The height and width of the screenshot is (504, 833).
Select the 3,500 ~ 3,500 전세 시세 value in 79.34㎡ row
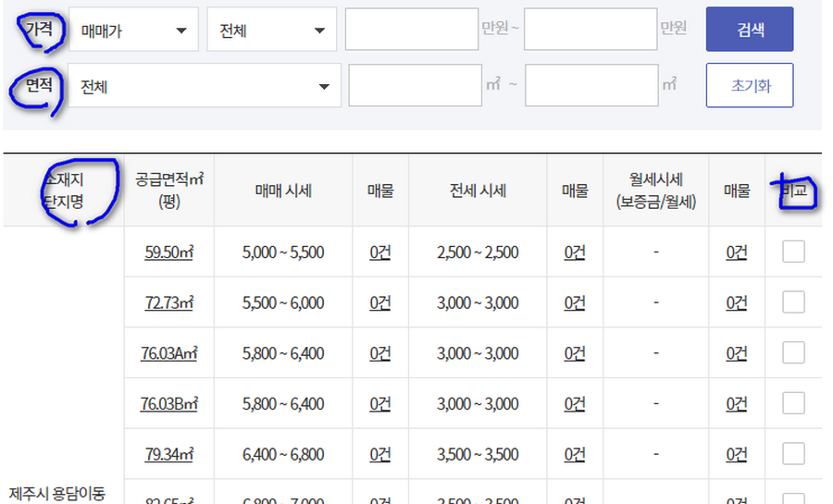click(478, 454)
